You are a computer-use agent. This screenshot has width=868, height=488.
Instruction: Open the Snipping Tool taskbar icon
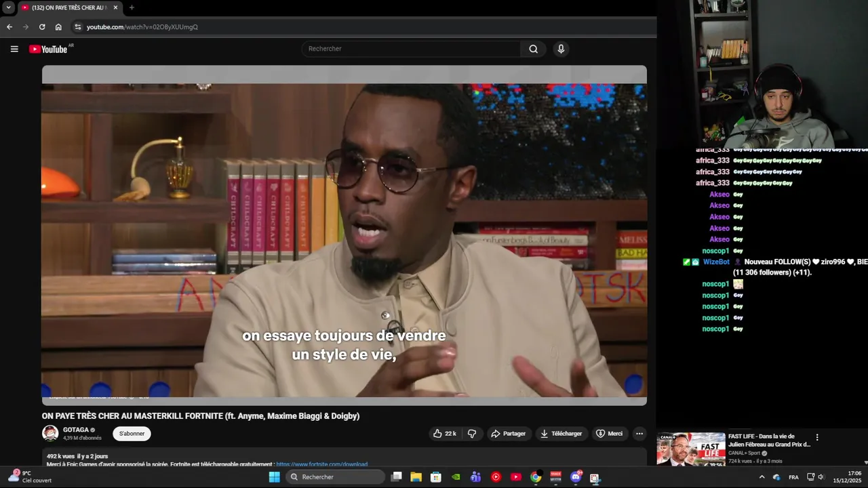click(595, 477)
